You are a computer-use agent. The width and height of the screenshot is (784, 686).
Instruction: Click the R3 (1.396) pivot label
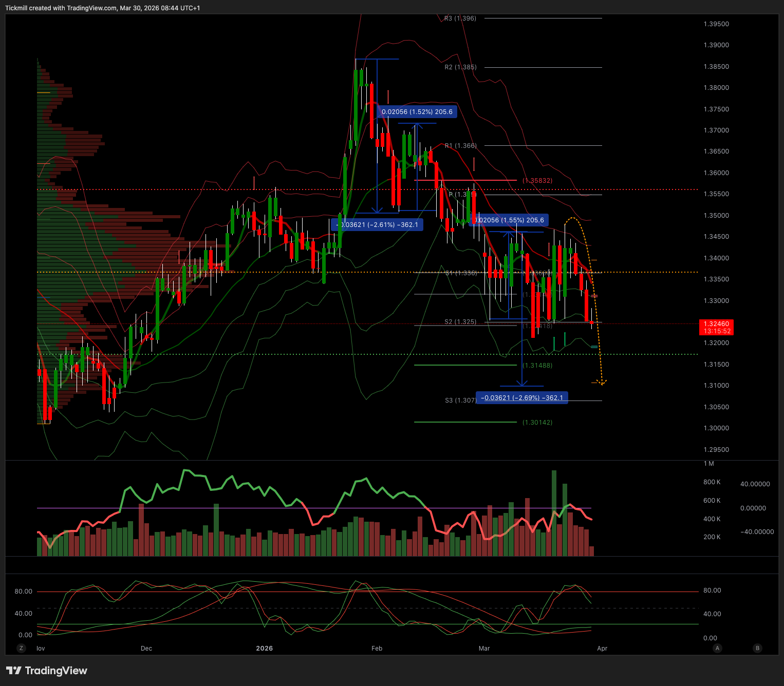pos(460,18)
